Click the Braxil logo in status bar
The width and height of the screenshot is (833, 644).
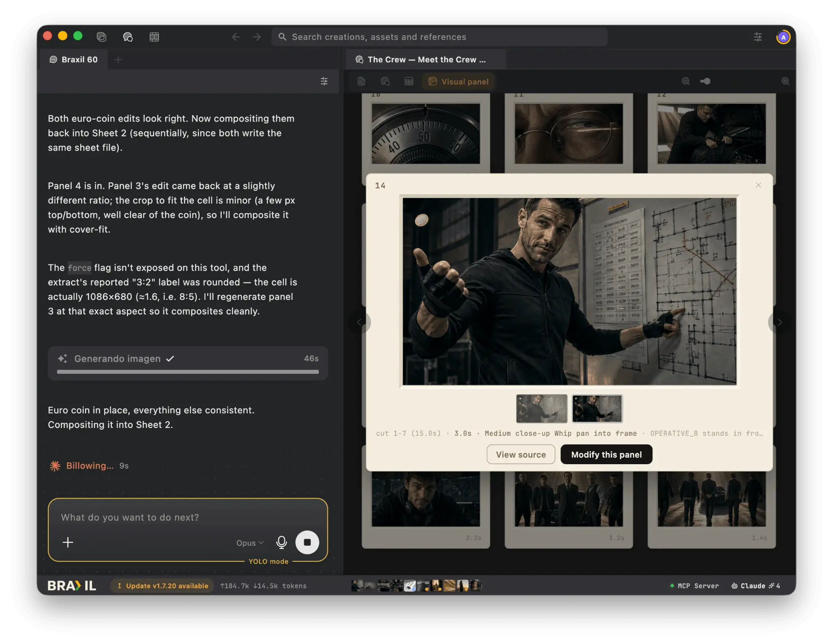coord(72,586)
